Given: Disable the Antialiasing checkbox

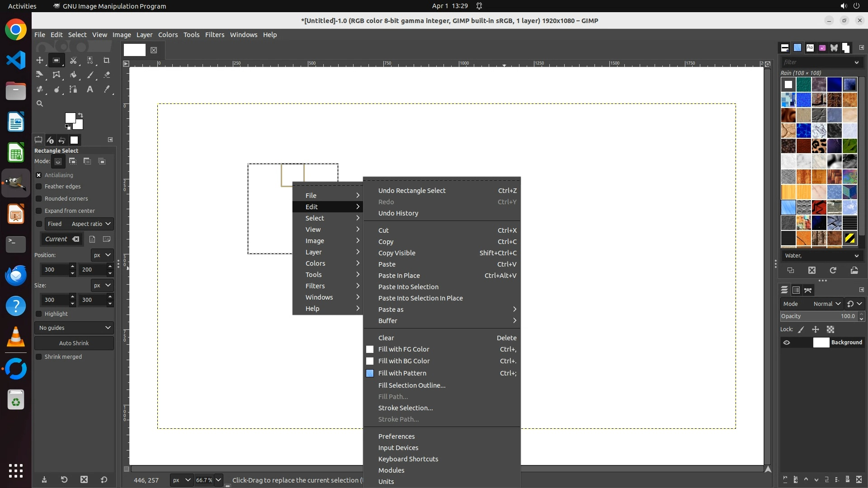Looking at the screenshot, I should (39, 175).
